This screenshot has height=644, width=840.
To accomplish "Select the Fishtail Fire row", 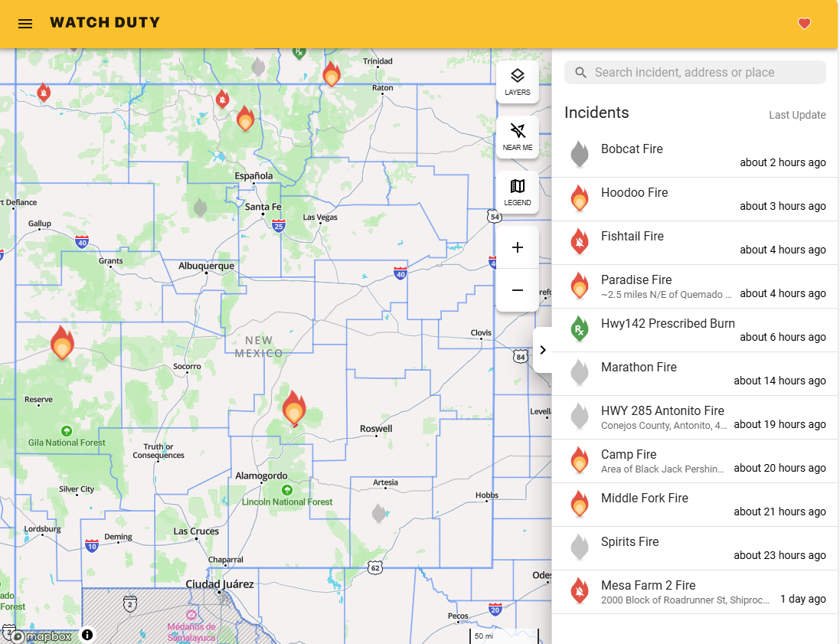I will pos(695,243).
